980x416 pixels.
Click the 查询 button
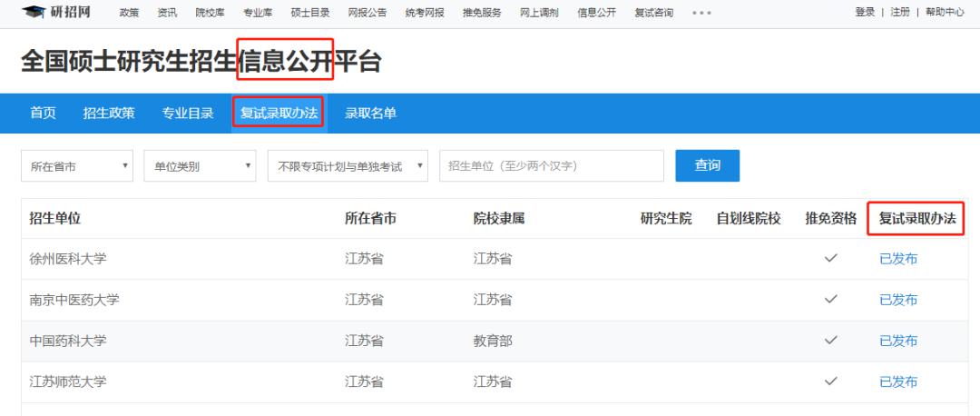point(708,166)
